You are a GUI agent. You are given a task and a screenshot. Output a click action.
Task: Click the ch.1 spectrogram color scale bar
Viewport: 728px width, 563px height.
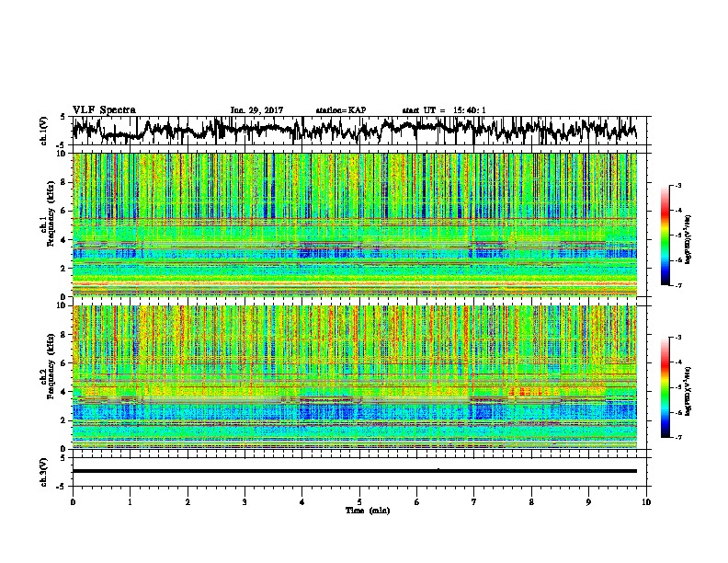click(x=665, y=236)
